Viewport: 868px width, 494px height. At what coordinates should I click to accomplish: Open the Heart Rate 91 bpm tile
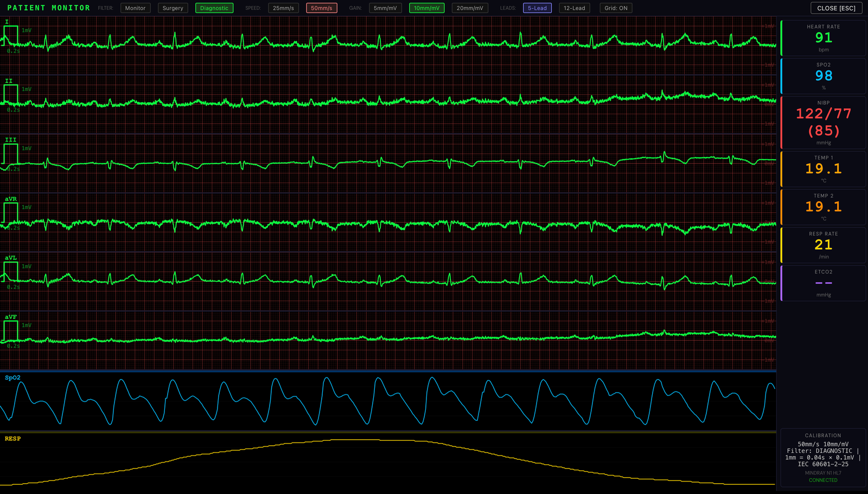pos(824,38)
